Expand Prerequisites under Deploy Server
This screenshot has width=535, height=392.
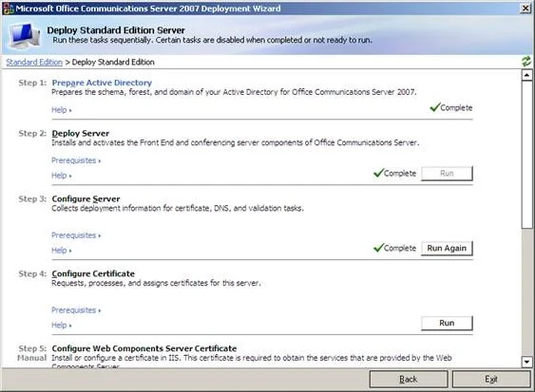pyautogui.click(x=76, y=160)
